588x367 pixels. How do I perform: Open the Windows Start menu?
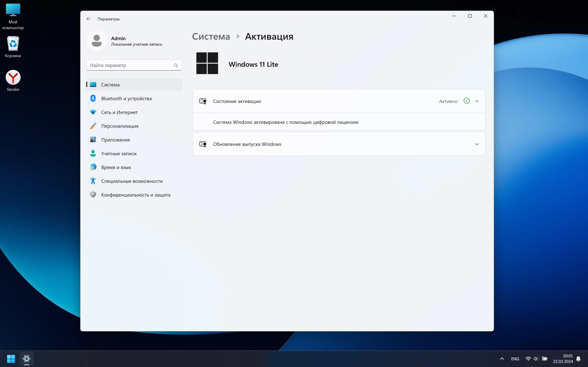[11, 359]
